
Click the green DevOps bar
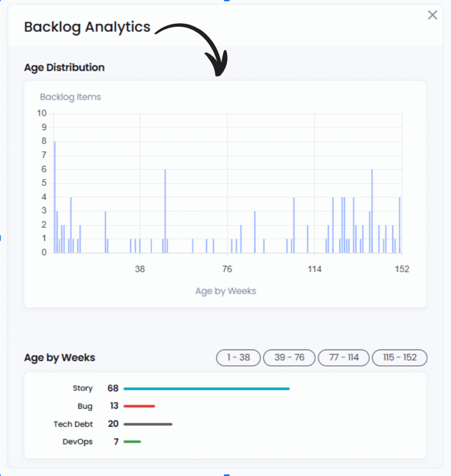132,442
